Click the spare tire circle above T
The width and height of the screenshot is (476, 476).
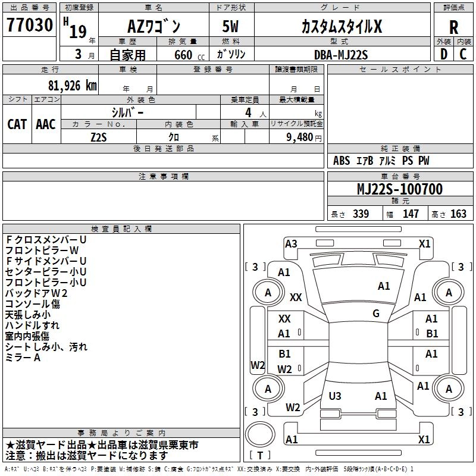coord(260,434)
